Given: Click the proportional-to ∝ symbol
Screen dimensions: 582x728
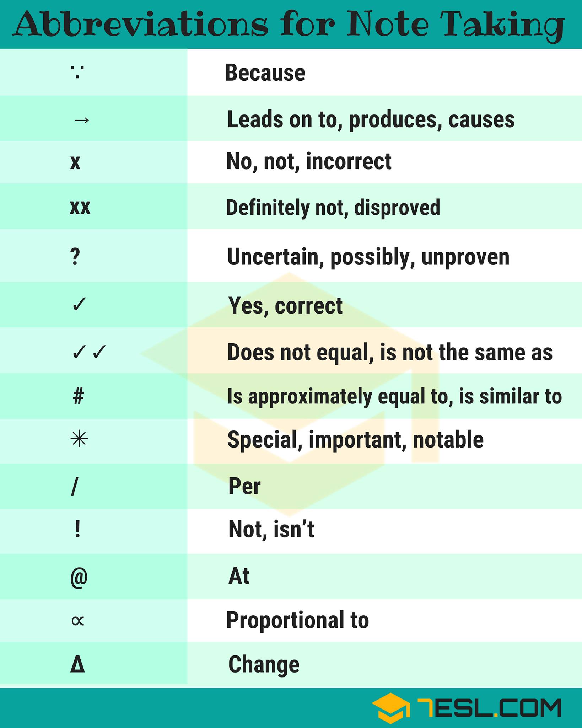Looking at the screenshot, I should [78, 621].
